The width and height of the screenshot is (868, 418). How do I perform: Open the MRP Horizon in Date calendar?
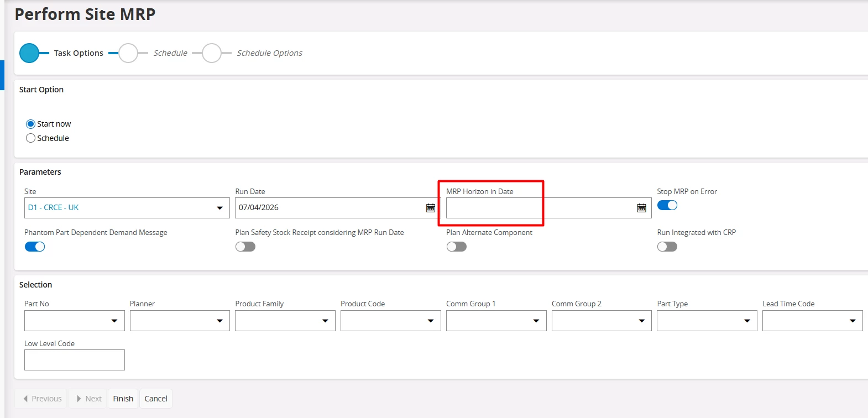tap(641, 208)
